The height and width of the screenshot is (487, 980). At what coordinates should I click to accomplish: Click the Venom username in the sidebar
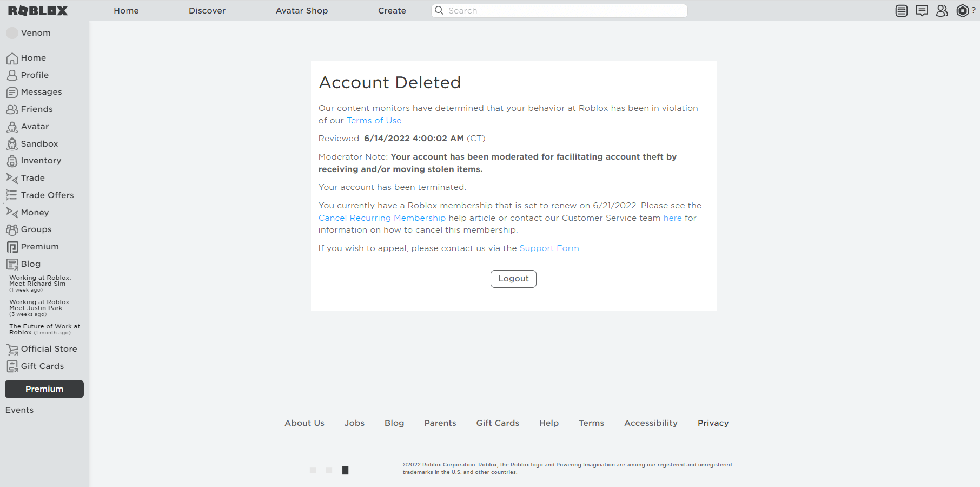click(36, 33)
